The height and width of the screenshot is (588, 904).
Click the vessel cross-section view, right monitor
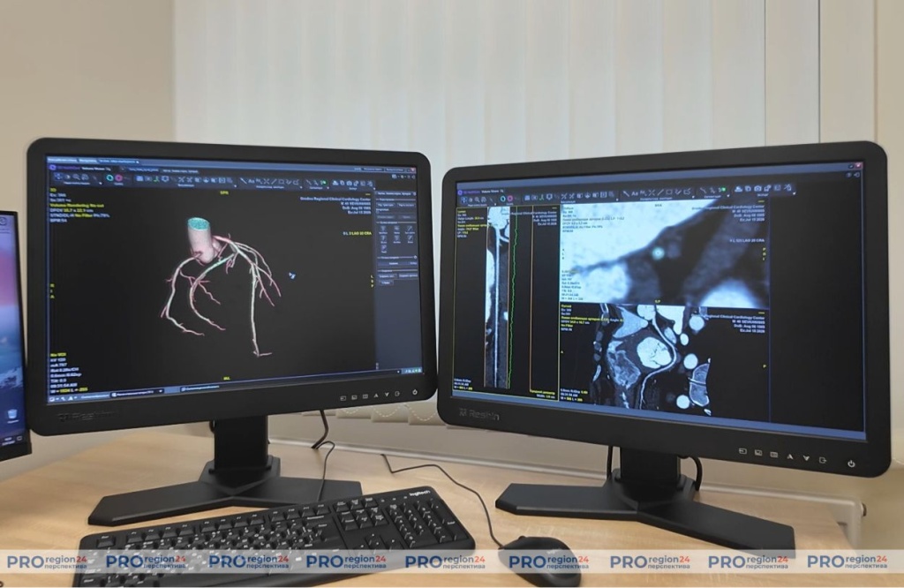663,253
